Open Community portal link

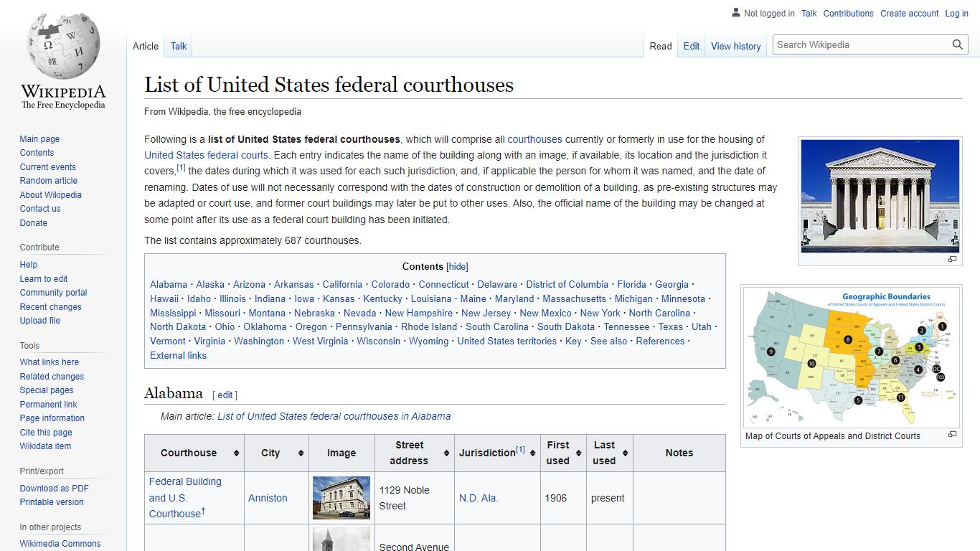(53, 293)
